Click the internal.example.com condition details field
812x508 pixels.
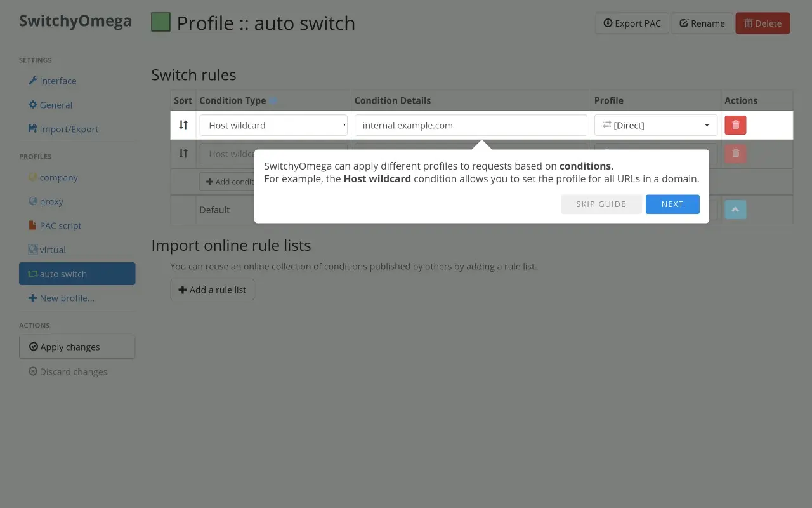[470, 125]
